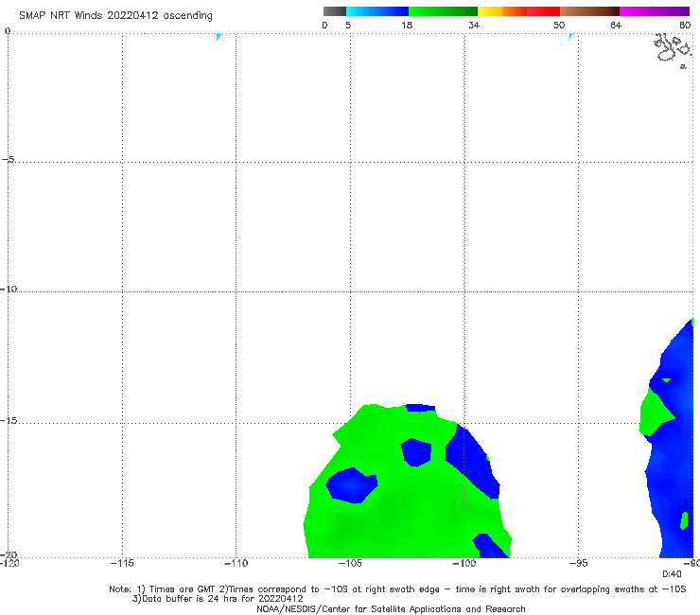Click the swath time label '0:40'
The image size is (700, 615).
(x=672, y=574)
